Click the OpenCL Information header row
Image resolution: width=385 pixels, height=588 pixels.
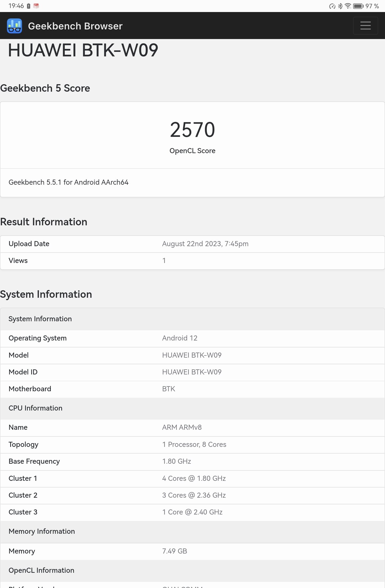point(192,571)
